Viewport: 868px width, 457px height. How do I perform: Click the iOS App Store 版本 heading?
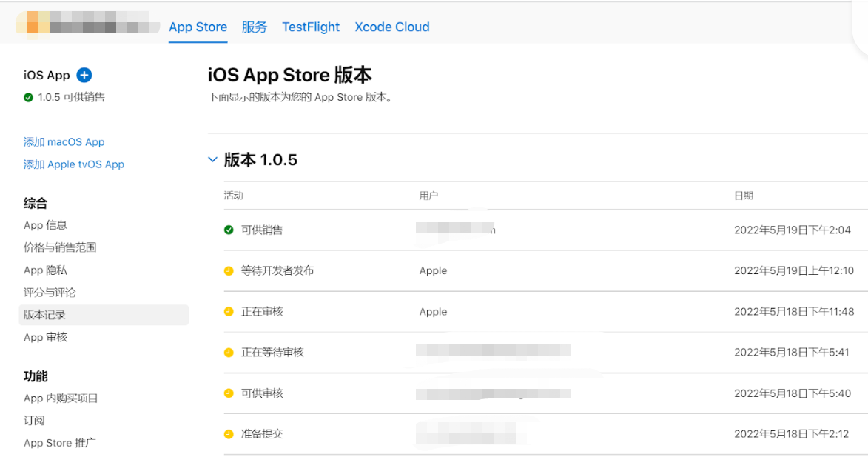(x=289, y=75)
